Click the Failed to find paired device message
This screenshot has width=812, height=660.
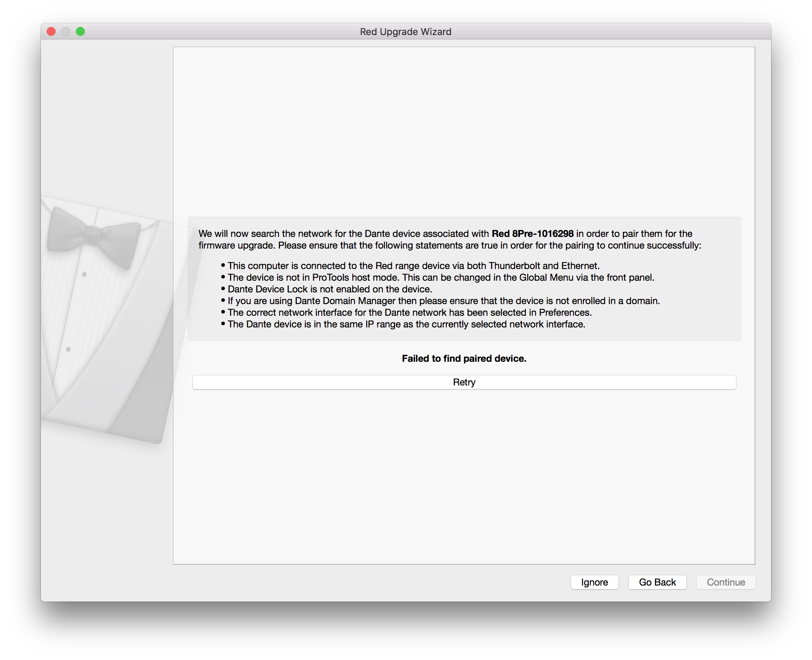(464, 358)
